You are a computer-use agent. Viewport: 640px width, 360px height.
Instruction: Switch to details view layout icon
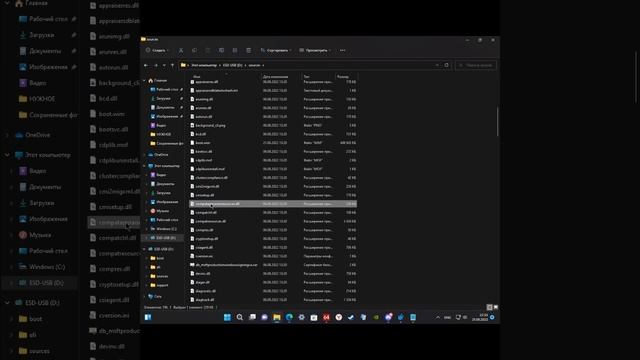point(489,307)
